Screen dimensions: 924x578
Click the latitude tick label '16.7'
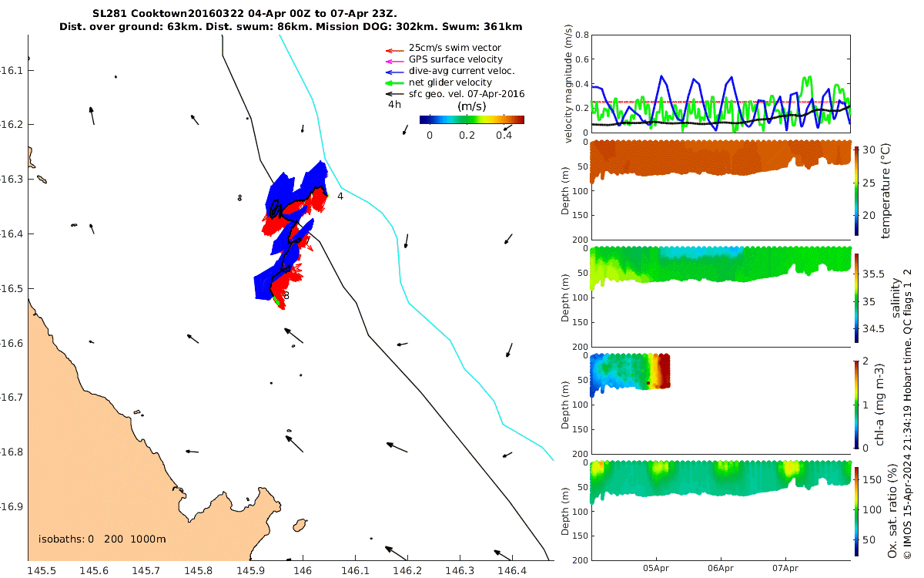tap(12, 398)
